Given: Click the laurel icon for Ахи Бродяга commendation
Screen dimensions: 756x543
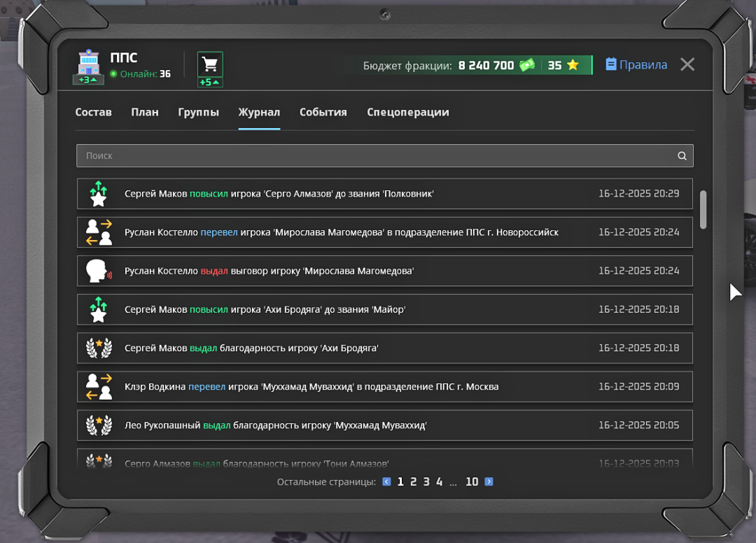Looking at the screenshot, I should coord(99,348).
